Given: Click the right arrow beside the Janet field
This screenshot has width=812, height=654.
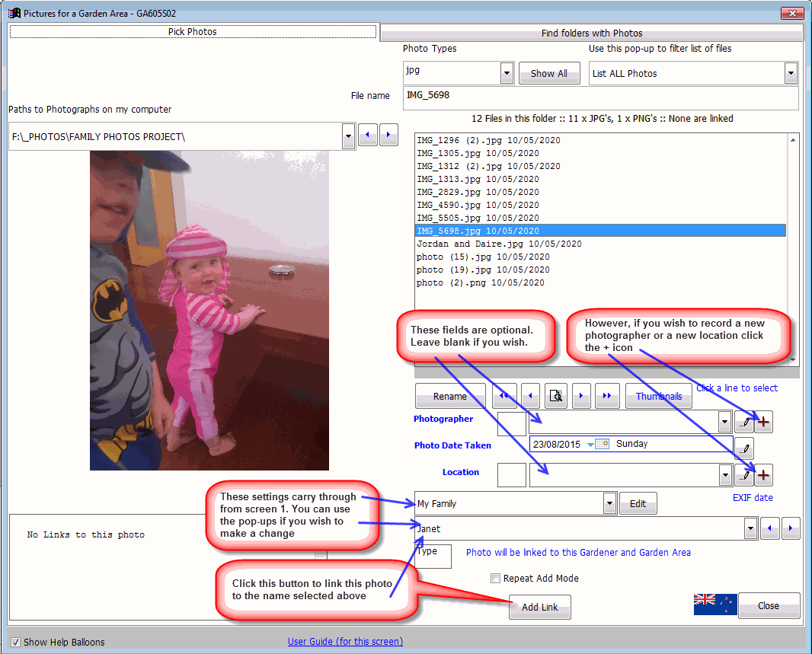Looking at the screenshot, I should (790, 528).
